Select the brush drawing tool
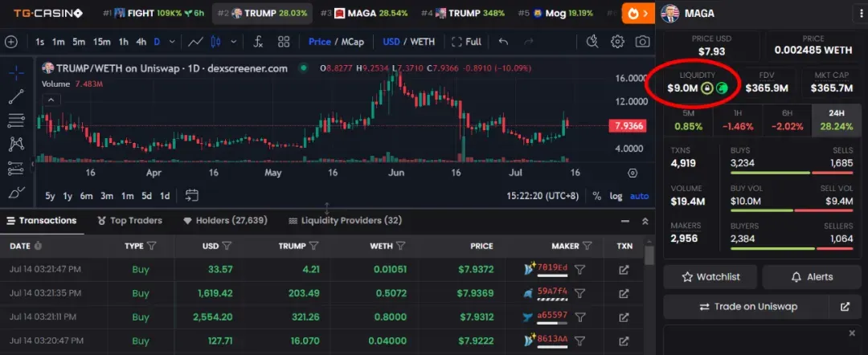This screenshot has width=868, height=355. [16, 193]
